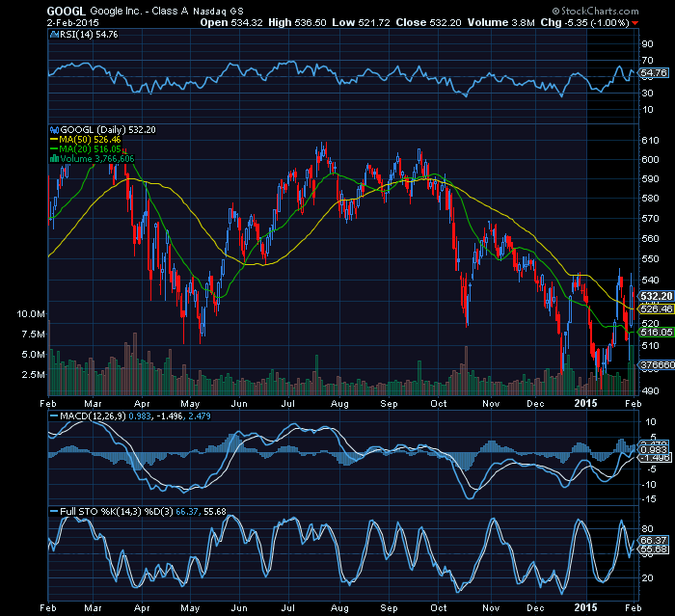Click the "GOOGL (Daily) 532.20" legend label
675x616 pixels.
pyautogui.click(x=108, y=130)
